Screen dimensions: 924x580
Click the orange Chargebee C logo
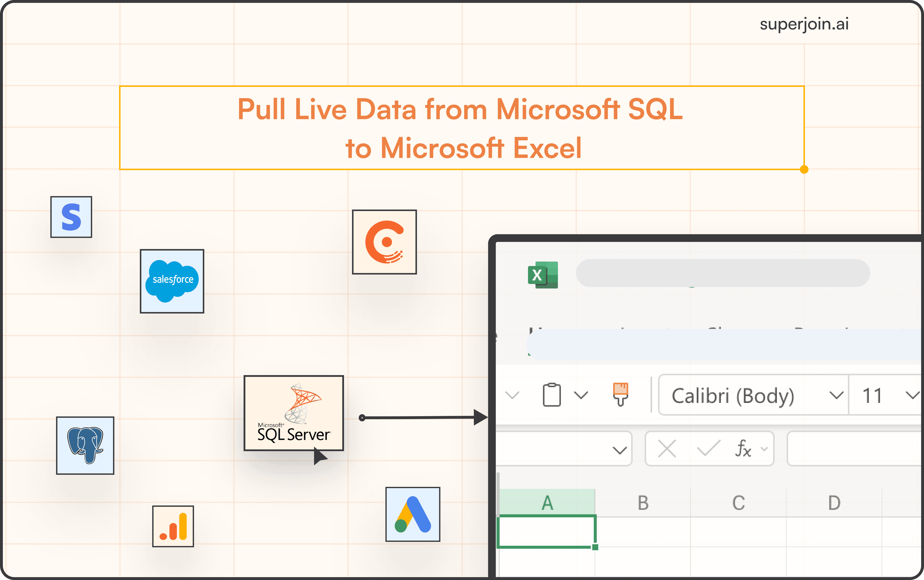384,242
